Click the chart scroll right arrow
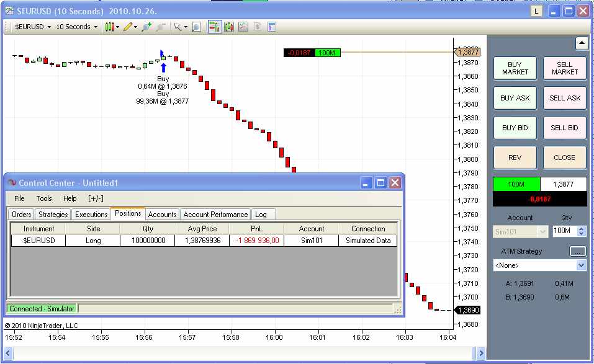The height and width of the screenshot is (364, 594). [x=481, y=353]
